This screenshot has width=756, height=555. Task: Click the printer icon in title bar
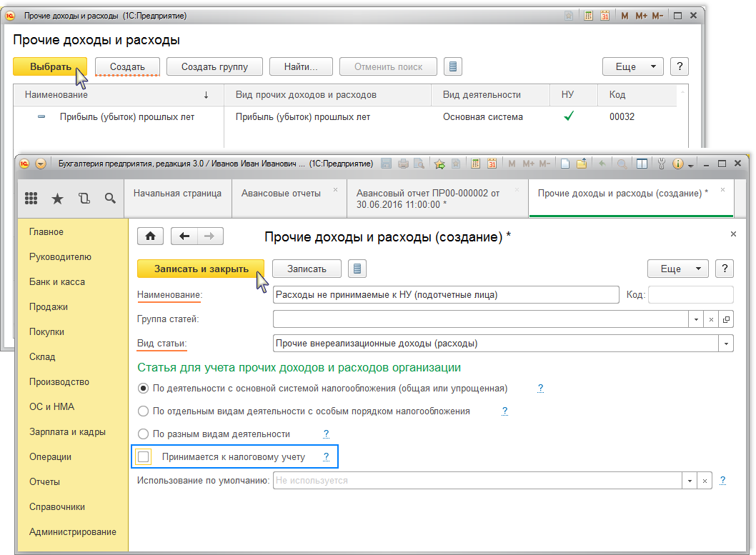coord(403,164)
